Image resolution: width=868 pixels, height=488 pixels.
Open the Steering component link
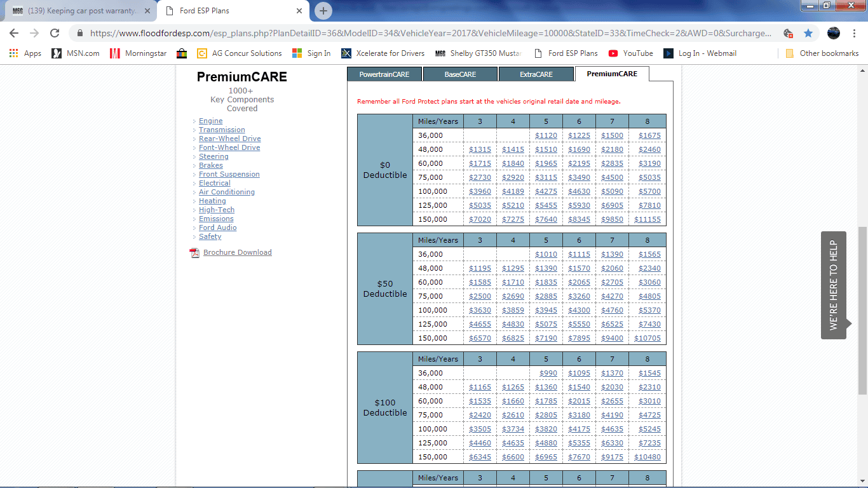pyautogui.click(x=214, y=156)
